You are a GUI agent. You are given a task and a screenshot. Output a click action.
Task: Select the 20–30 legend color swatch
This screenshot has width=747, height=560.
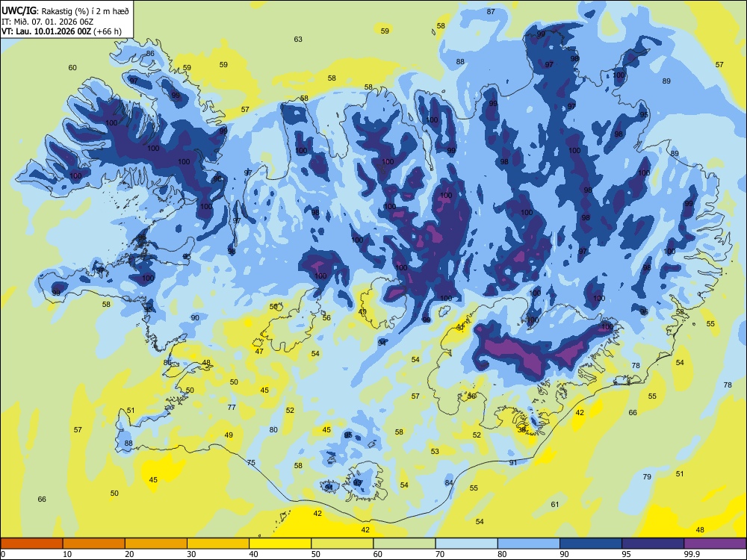click(156, 544)
